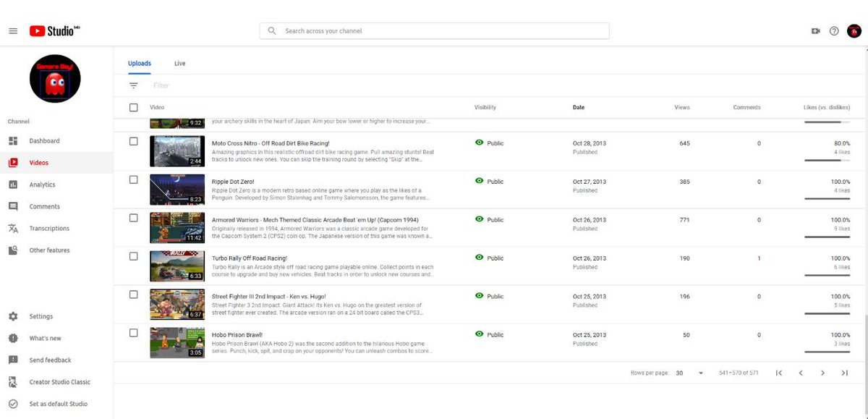Click the 1 comment count for Turbo Rally
868x419 pixels.
click(x=759, y=258)
